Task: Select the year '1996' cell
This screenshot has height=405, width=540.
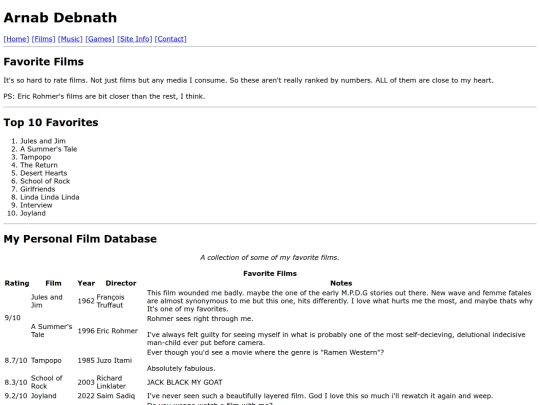Action: tap(86, 331)
